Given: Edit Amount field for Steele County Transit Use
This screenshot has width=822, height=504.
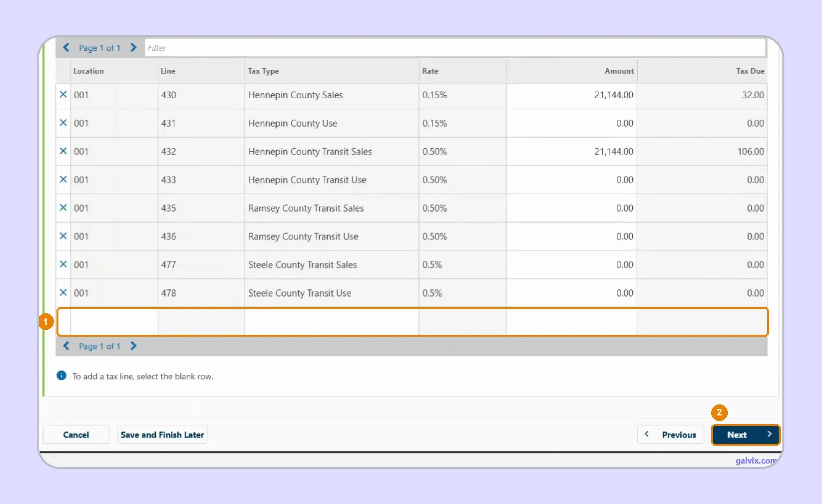Looking at the screenshot, I should 572,293.
